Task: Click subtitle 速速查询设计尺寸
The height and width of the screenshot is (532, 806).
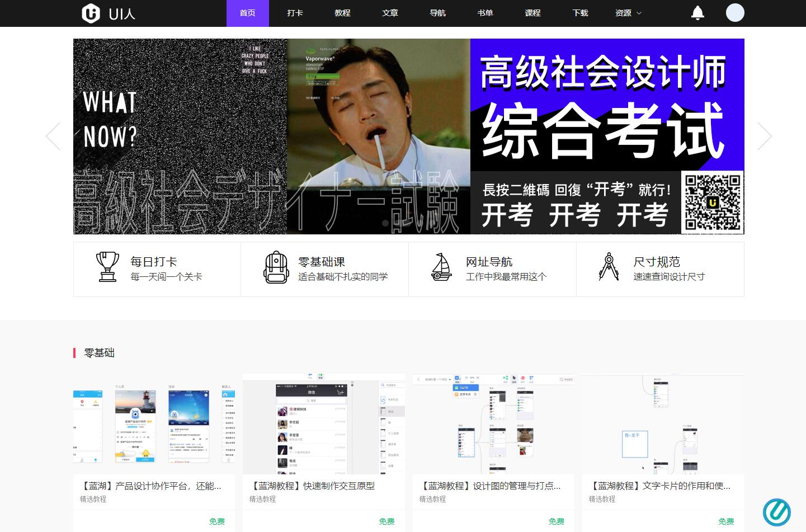Action: (669, 277)
